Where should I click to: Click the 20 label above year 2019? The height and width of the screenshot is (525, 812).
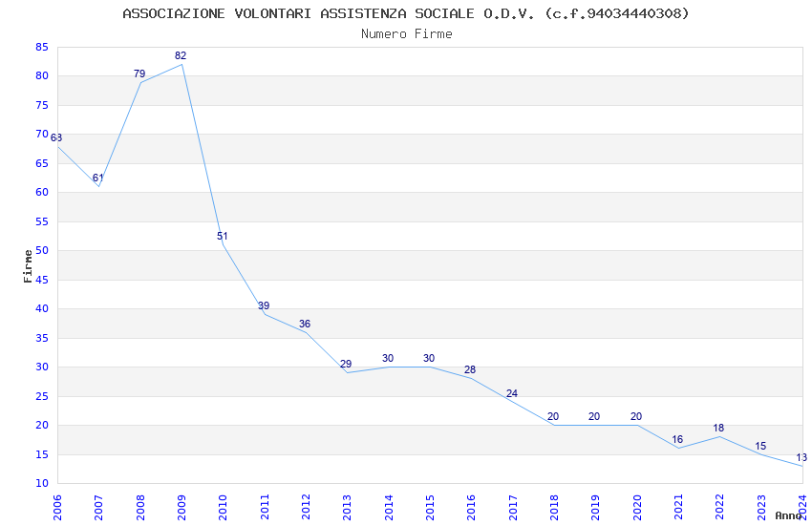(x=594, y=416)
